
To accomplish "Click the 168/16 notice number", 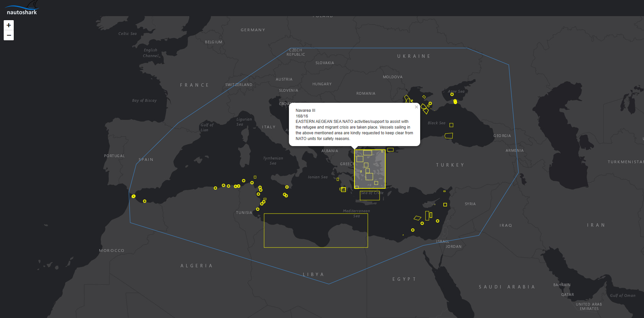I will point(302,116).
